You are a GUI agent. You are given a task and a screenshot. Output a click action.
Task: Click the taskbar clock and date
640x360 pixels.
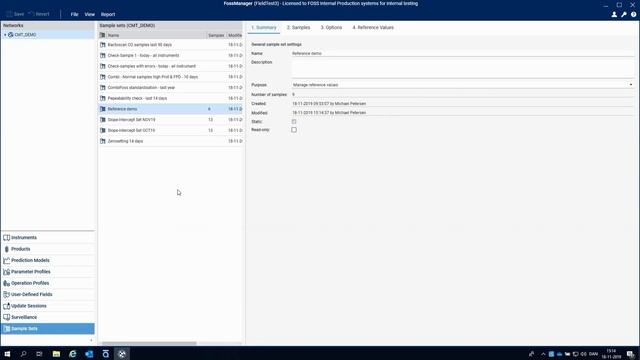[x=611, y=354]
